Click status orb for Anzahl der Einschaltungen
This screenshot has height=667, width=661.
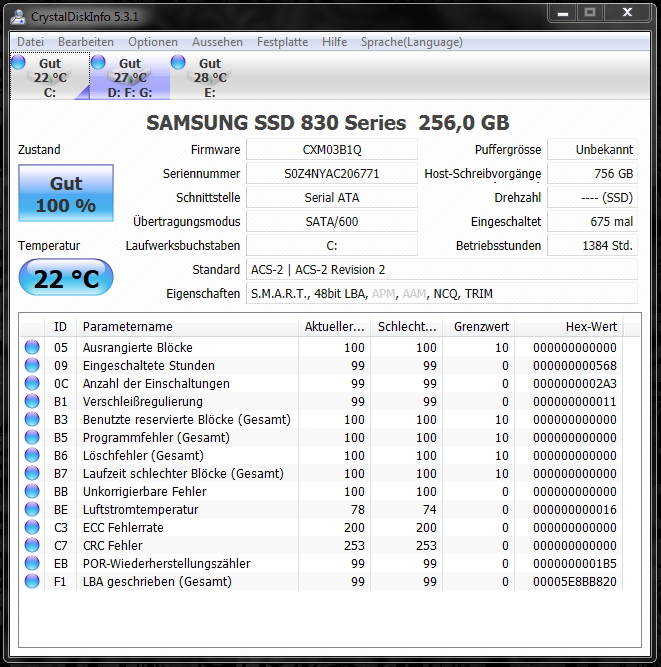click(32, 383)
